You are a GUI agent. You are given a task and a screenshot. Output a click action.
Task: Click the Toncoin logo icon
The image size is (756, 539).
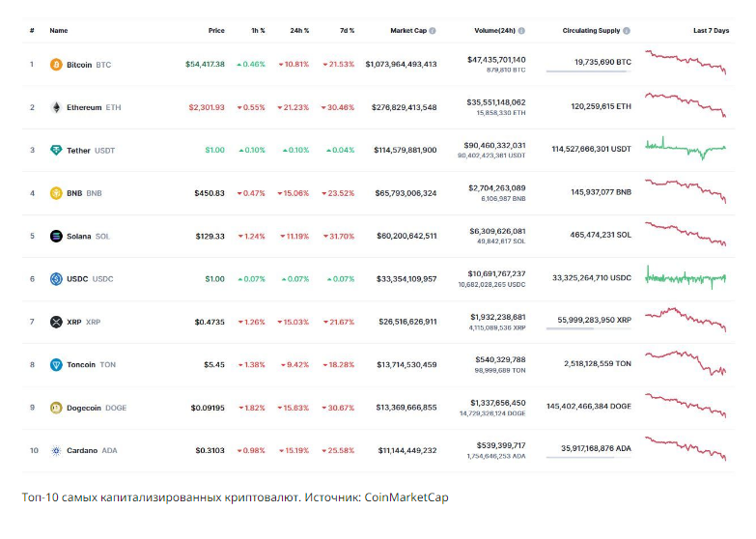[x=56, y=365]
